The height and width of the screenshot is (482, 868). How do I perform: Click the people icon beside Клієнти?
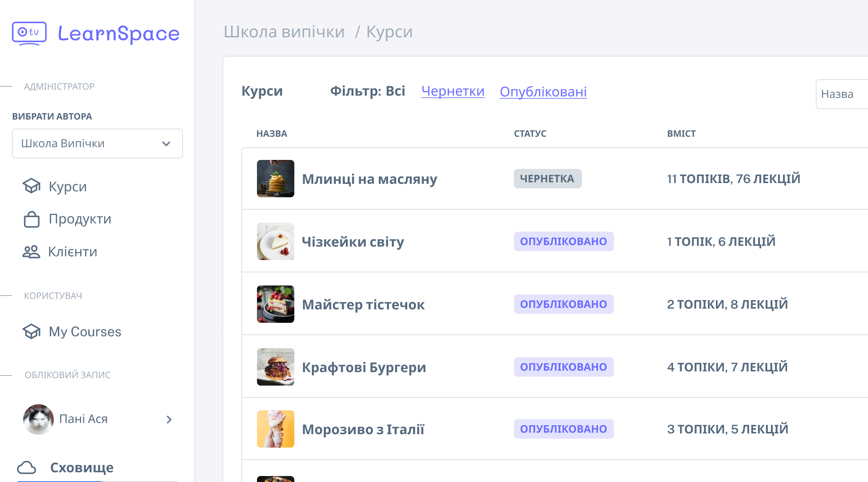click(31, 252)
